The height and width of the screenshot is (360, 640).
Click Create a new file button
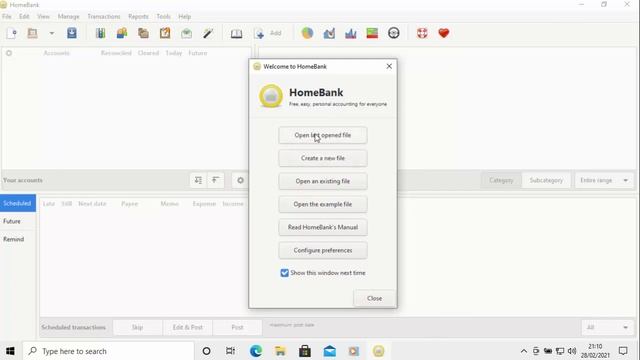pyautogui.click(x=322, y=158)
